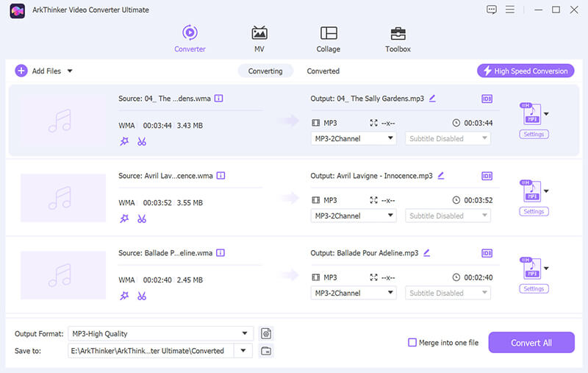This screenshot has width=588, height=373.
Task: Expand format arrow beside Avril Lavigne MP3 icon
Action: point(546,191)
